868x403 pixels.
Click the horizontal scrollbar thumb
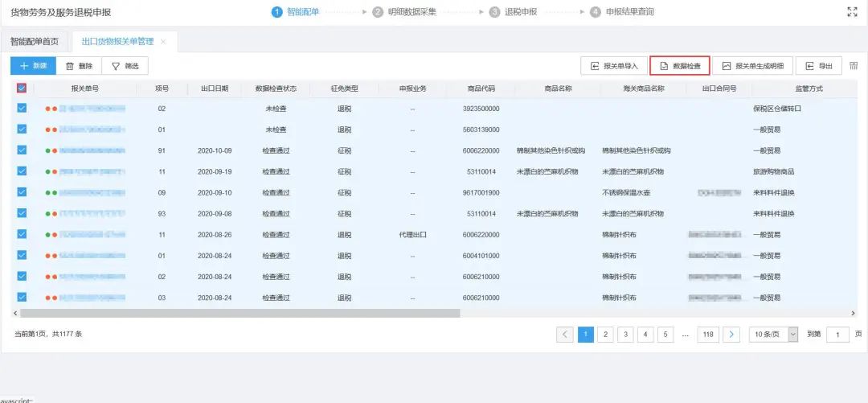[x=240, y=313]
